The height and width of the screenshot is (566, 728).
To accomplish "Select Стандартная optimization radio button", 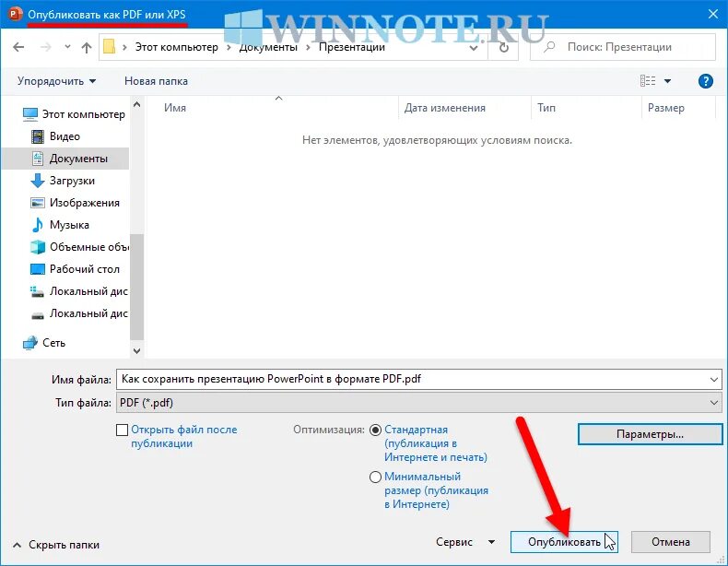I will [375, 430].
